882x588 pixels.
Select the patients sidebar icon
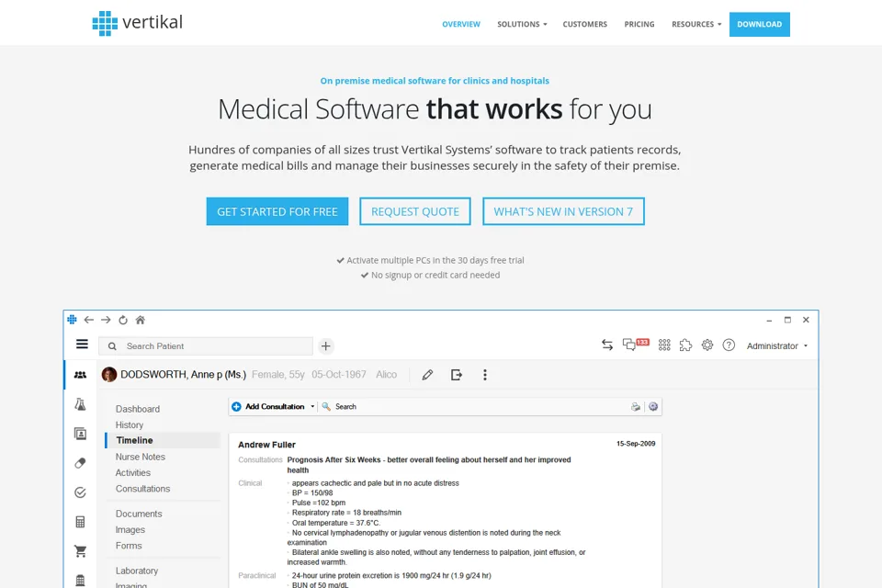(x=81, y=375)
